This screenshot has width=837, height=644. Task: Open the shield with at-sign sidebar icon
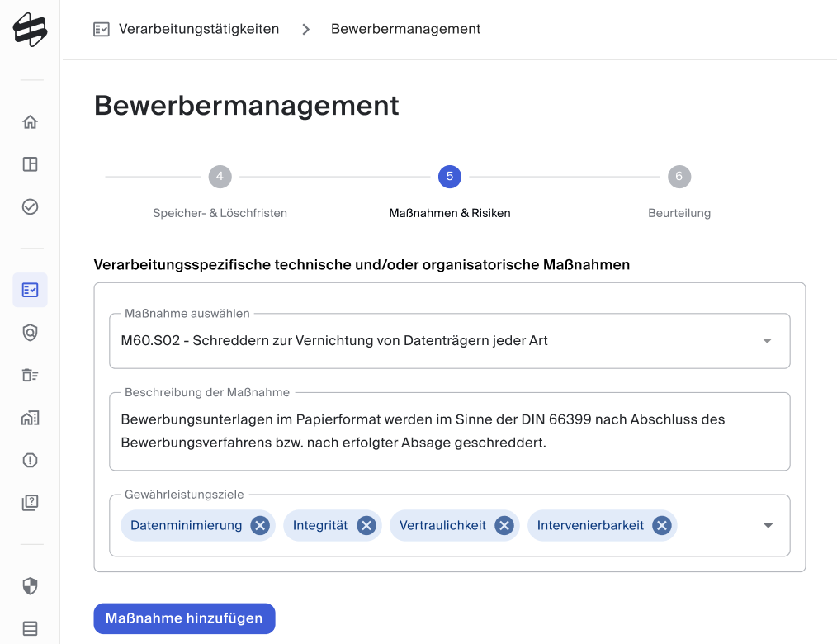30,333
